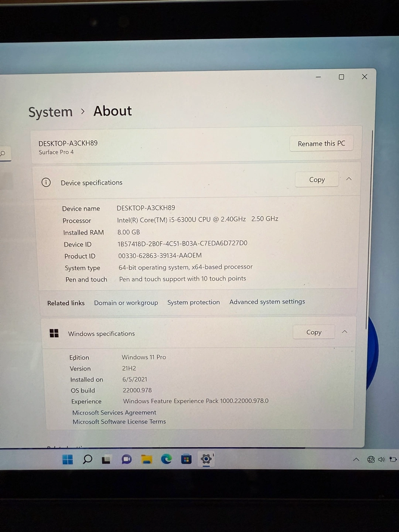This screenshot has height=532, width=399.
Task: Select Product ID 00330-62863-39134-AAOEM
Action: pos(160,255)
